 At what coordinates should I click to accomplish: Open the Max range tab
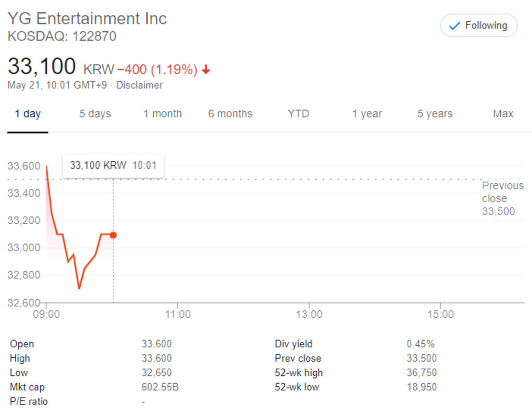[x=503, y=114]
